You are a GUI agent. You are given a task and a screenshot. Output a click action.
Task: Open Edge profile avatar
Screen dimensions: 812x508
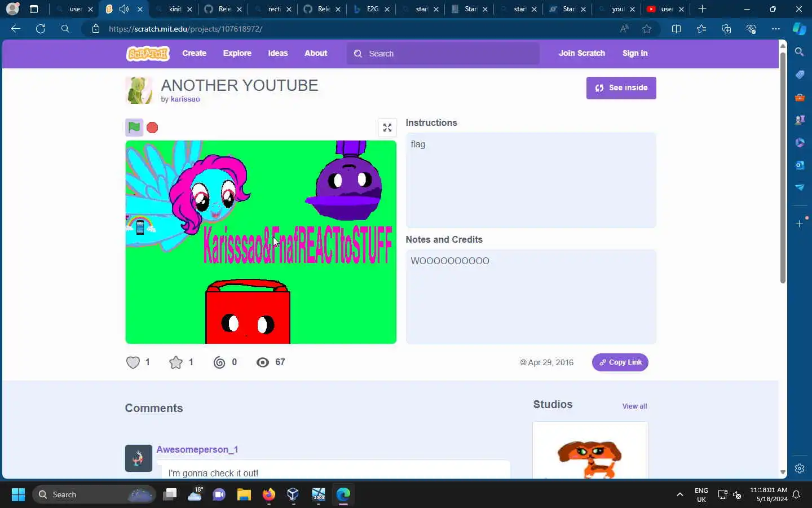tap(12, 9)
